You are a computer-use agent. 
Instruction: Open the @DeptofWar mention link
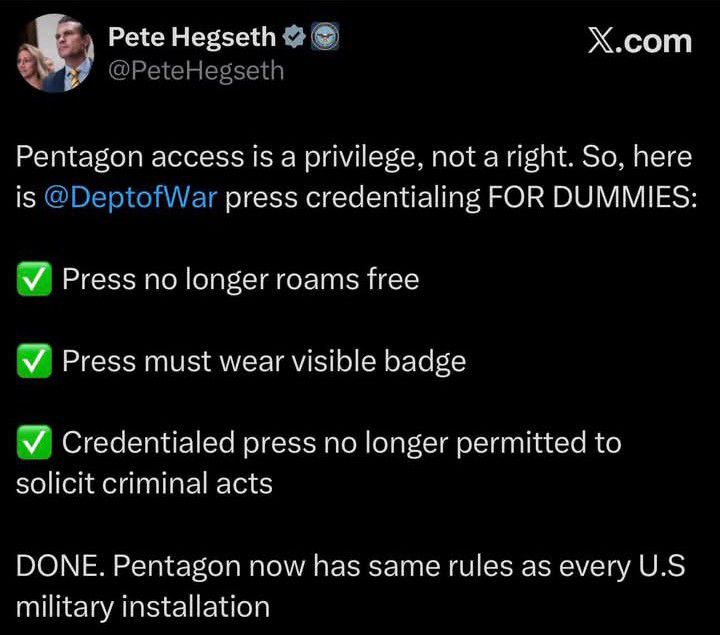(x=130, y=197)
